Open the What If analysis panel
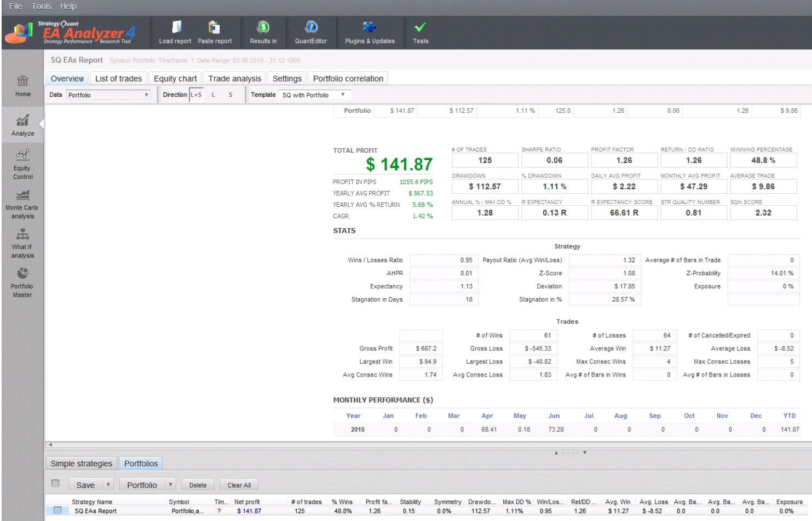Image resolution: width=812 pixels, height=521 pixels. [22, 244]
